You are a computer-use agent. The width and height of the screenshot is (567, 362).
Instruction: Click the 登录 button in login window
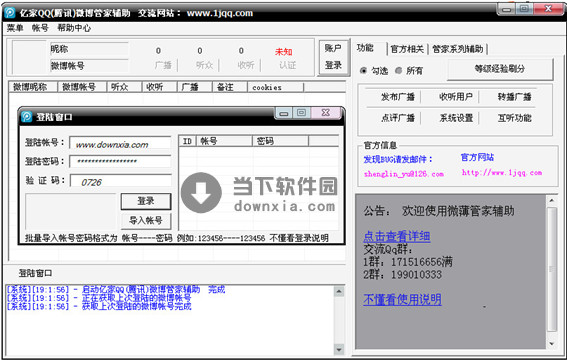click(x=146, y=201)
